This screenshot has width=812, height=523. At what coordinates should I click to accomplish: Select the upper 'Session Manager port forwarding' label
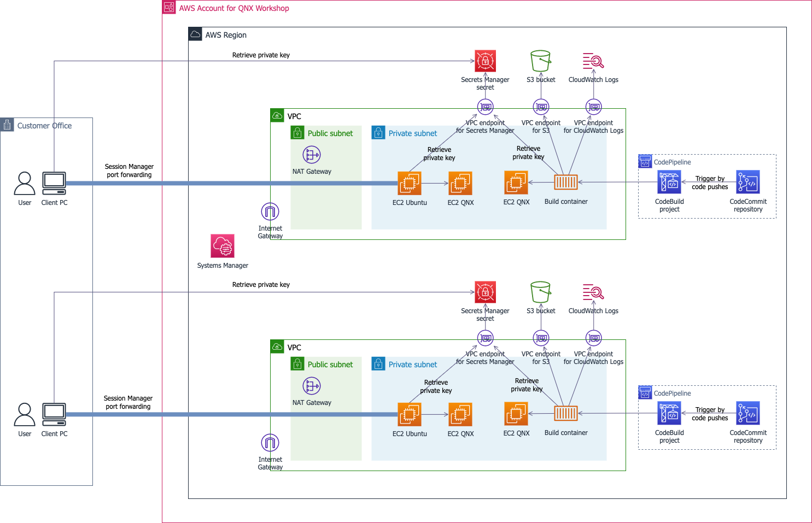pos(129,171)
